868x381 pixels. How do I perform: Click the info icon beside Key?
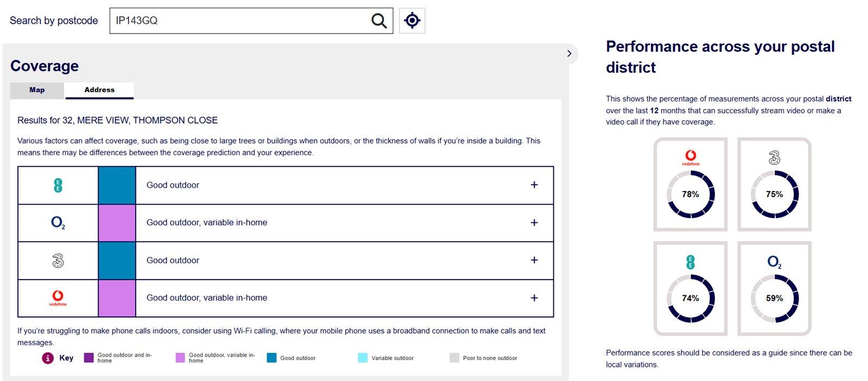point(48,358)
